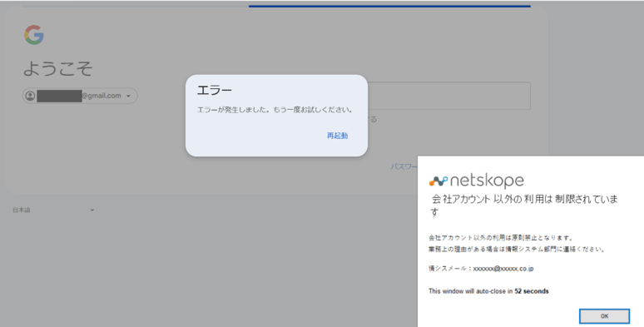Click the エラーが発生しました message text
This screenshot has width=644, height=327.
click(x=275, y=110)
